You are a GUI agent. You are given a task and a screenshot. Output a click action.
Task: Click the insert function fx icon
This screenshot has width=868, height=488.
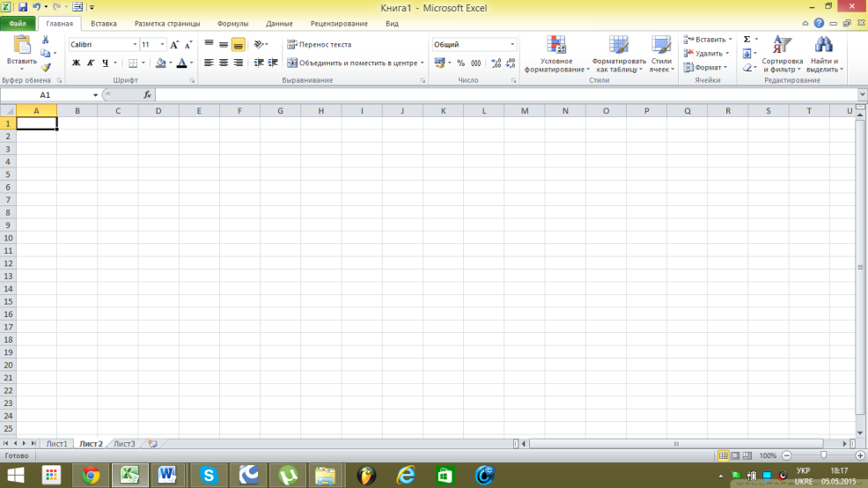pyautogui.click(x=147, y=95)
